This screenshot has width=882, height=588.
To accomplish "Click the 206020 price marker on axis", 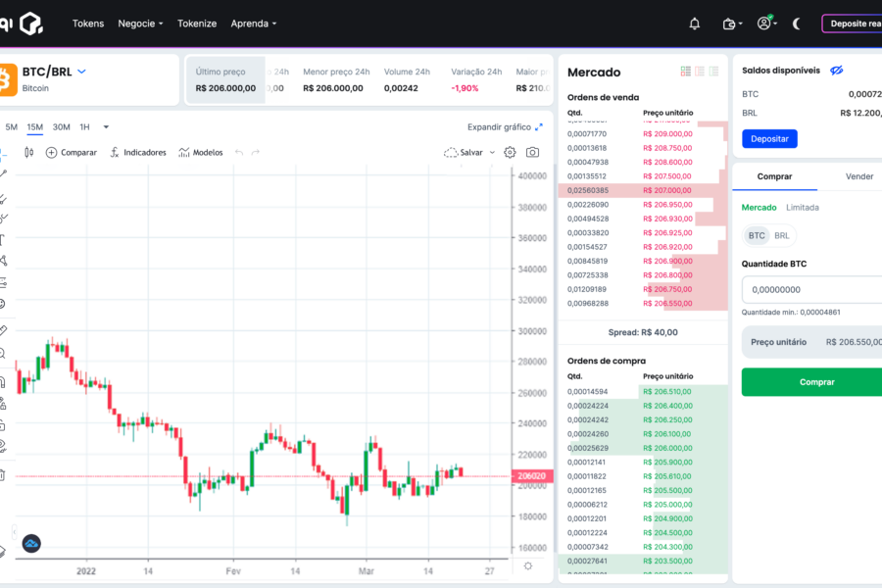I will 532,476.
